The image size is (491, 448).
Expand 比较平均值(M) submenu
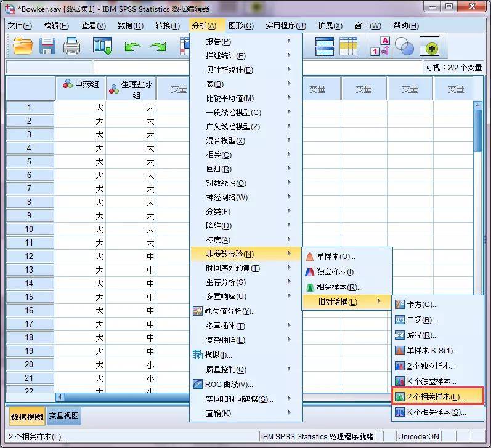point(246,98)
